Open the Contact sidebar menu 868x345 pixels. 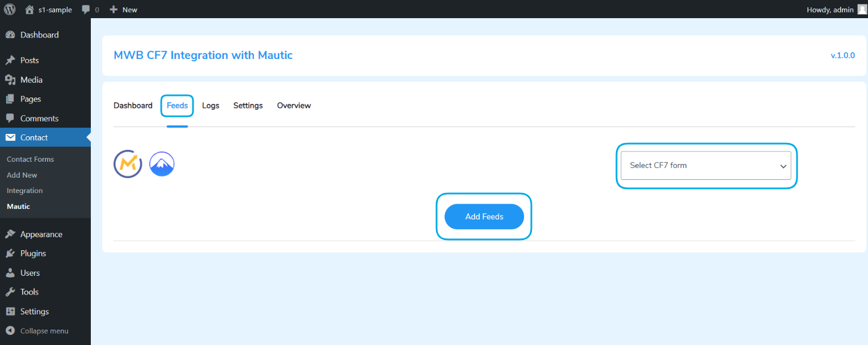(45, 137)
